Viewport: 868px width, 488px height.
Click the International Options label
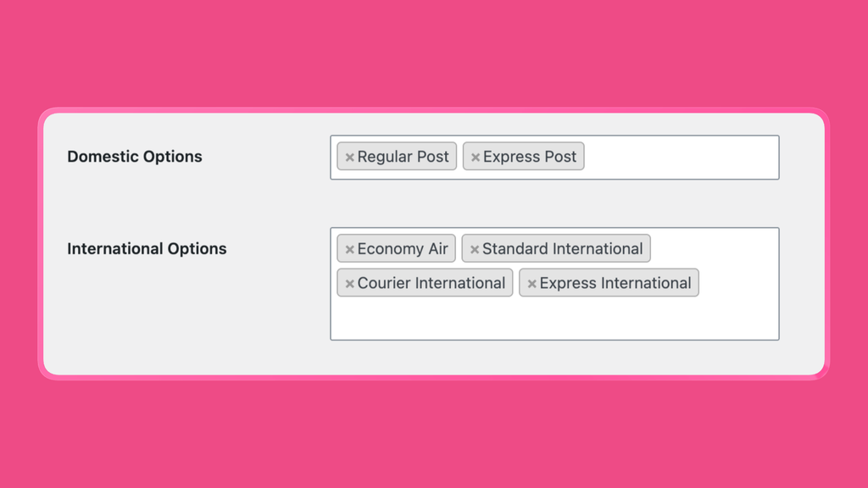point(147,249)
